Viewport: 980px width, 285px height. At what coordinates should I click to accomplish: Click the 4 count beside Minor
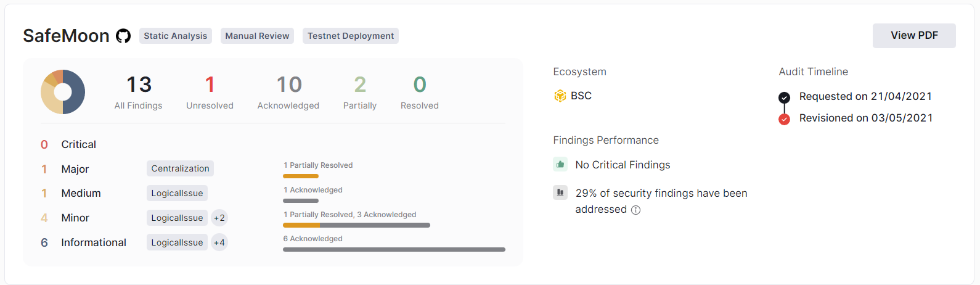coord(44,218)
